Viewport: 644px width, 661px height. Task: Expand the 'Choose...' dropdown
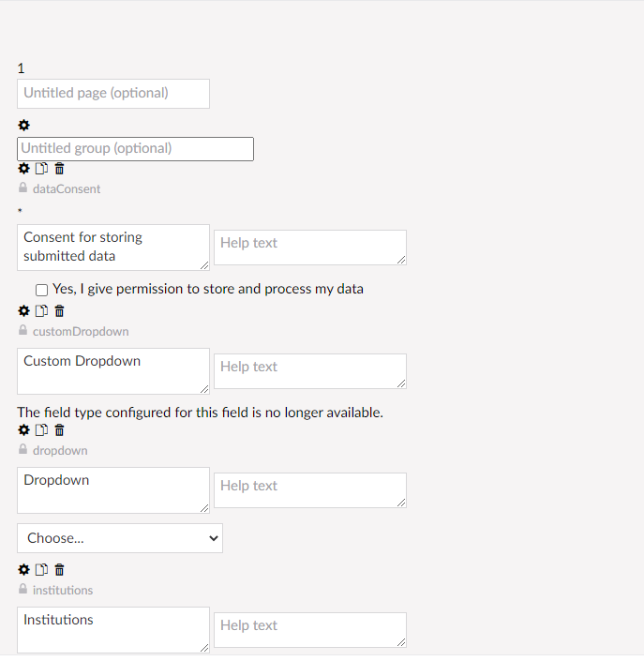point(120,538)
